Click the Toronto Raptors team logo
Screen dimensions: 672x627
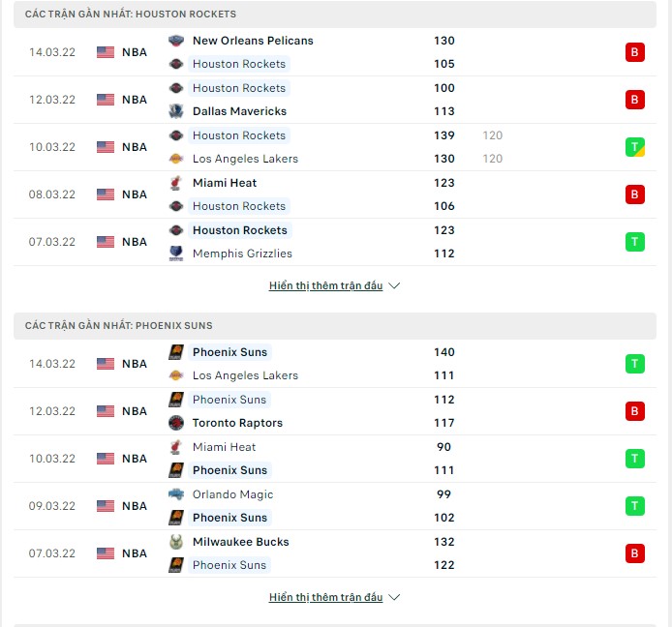176,423
